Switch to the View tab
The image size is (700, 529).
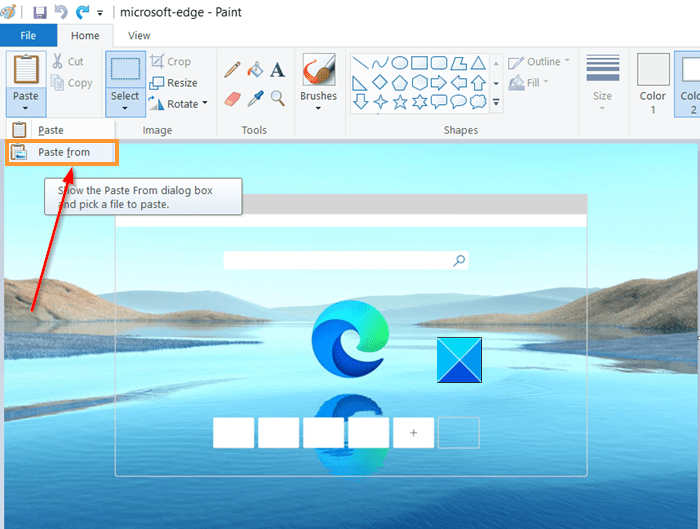pyautogui.click(x=139, y=35)
